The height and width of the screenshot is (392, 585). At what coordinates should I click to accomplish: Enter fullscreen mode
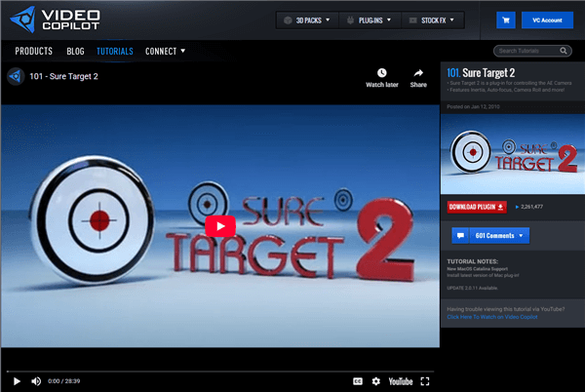click(x=425, y=381)
